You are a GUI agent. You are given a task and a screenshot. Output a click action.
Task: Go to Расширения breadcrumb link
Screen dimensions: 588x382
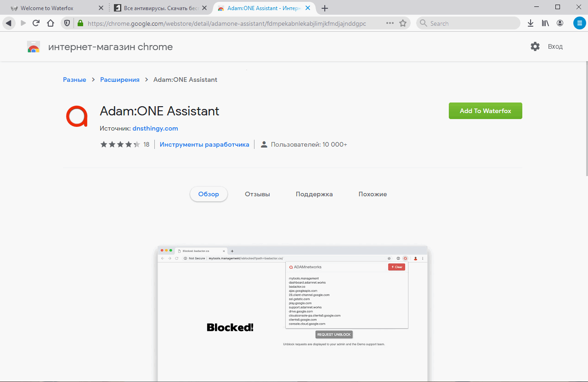click(120, 80)
